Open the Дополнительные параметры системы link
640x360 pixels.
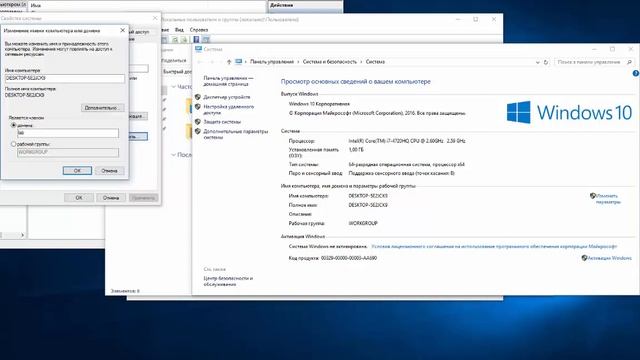(236, 134)
